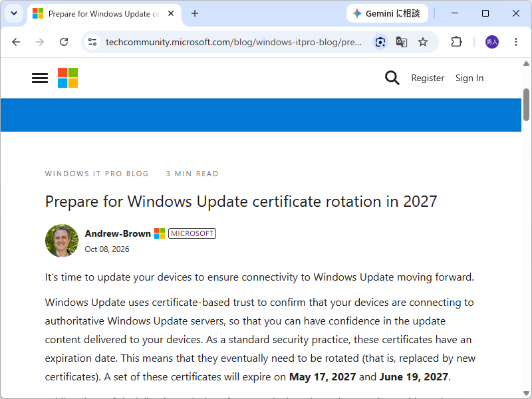Click the bold May 17, 2027 text

[x=323, y=377]
